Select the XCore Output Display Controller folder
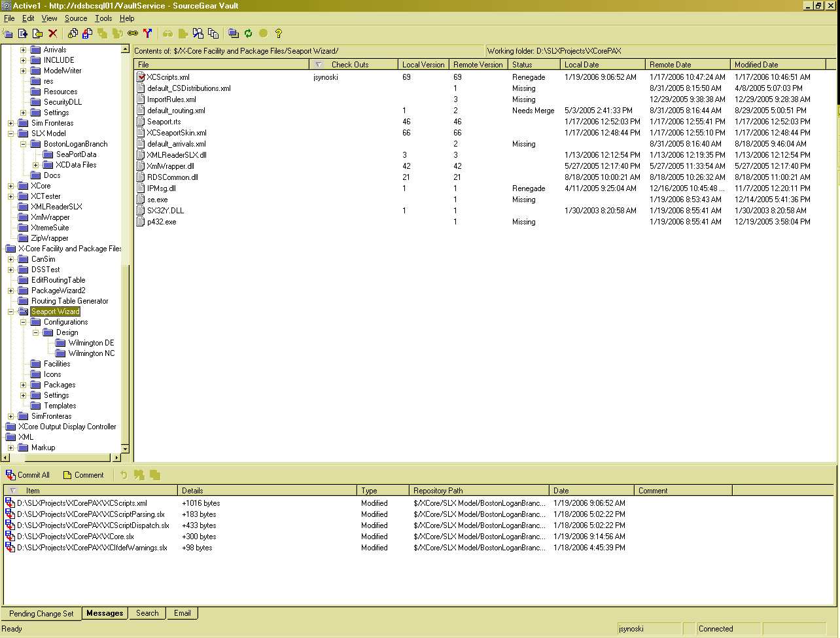Screen dimensions: 840x638 coord(67,427)
